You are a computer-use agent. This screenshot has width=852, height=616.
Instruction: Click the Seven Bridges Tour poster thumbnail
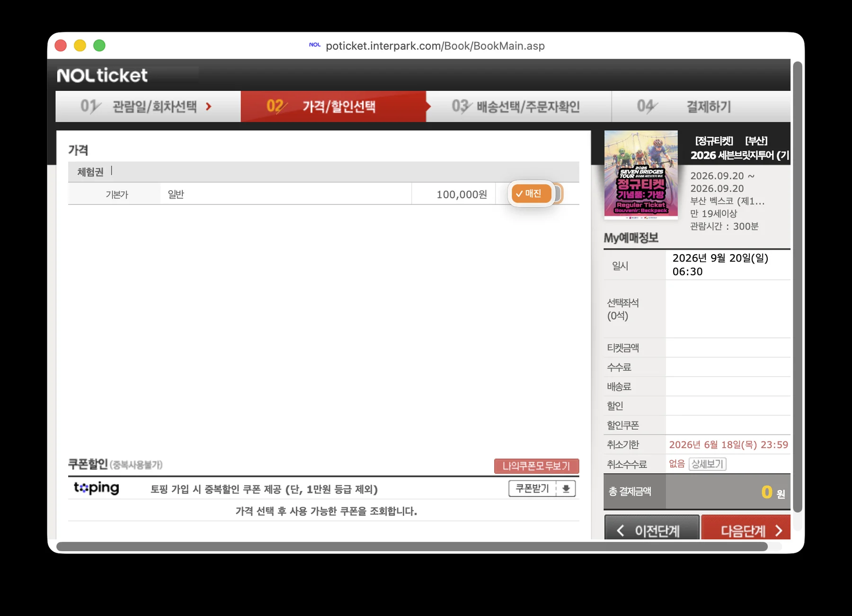pyautogui.click(x=641, y=175)
